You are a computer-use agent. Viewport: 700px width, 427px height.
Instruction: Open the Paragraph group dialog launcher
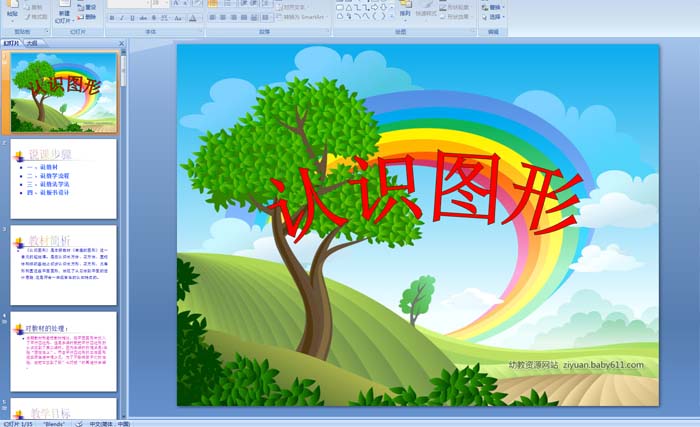328,30
